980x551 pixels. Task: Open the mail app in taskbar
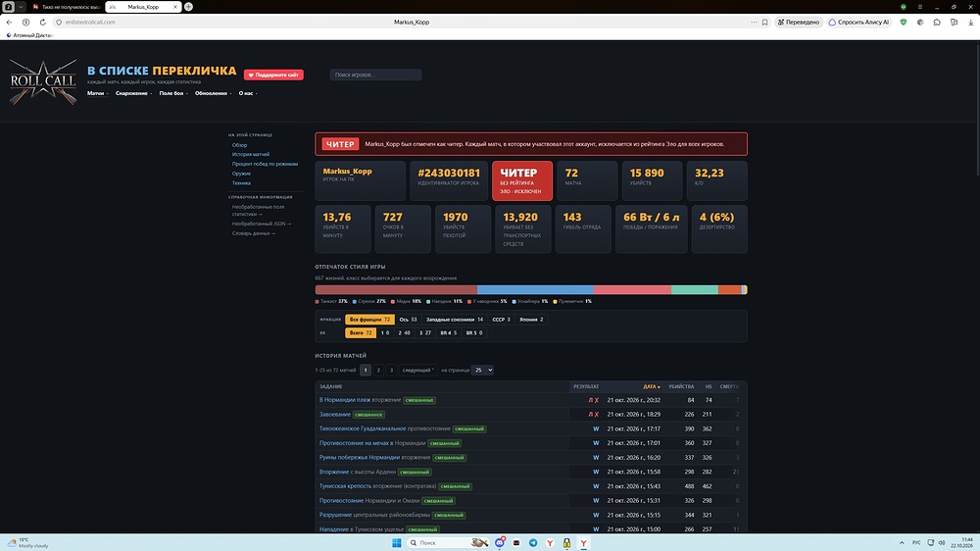516,542
